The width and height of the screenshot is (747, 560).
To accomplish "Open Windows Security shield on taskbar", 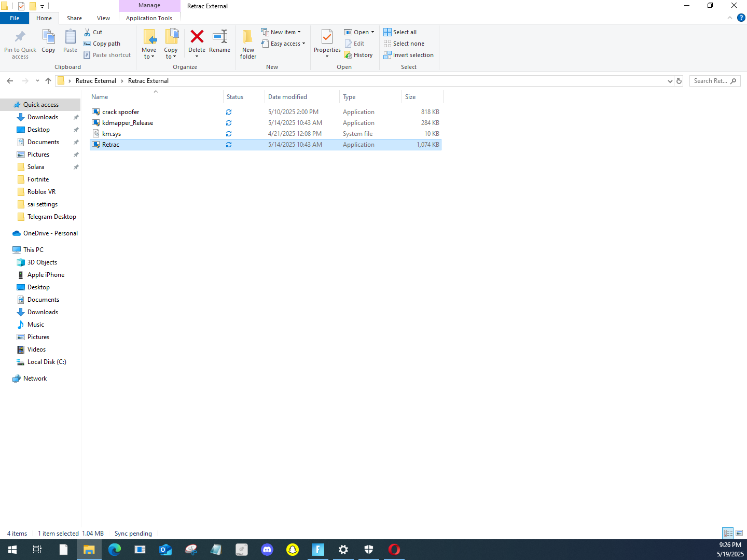I will pos(369,550).
